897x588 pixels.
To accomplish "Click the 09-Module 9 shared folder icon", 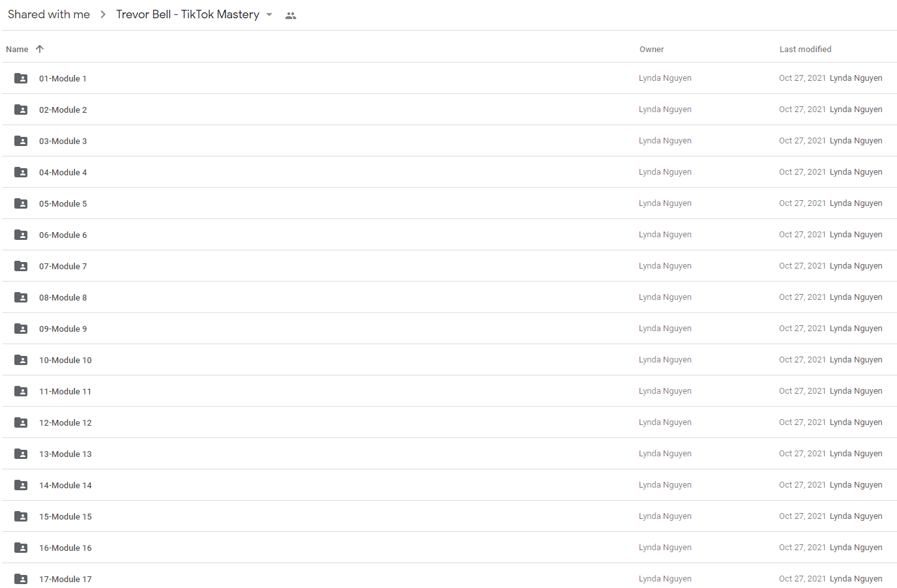I will point(21,329).
